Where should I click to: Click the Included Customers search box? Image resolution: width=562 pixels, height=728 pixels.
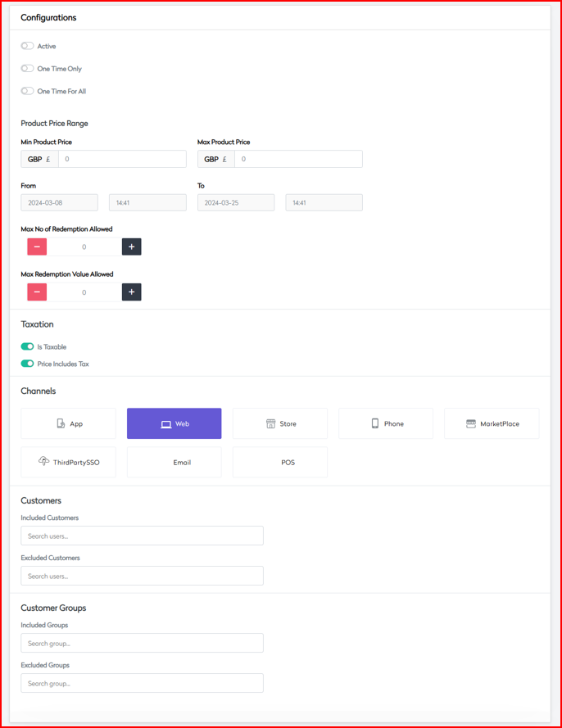(x=142, y=536)
